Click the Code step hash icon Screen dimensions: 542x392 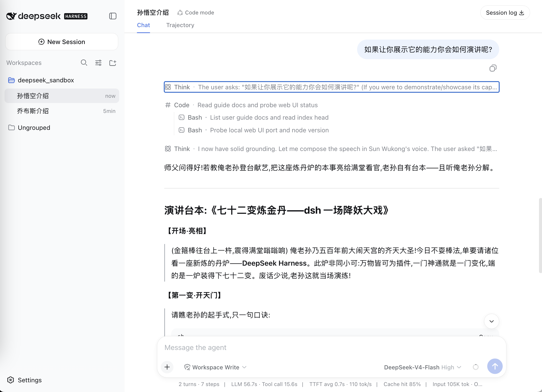click(x=168, y=105)
